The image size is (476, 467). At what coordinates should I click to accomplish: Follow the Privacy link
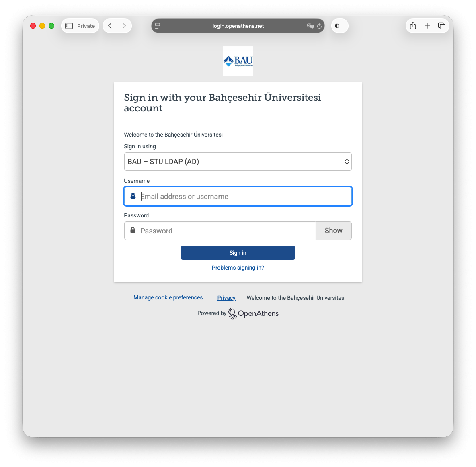click(226, 298)
